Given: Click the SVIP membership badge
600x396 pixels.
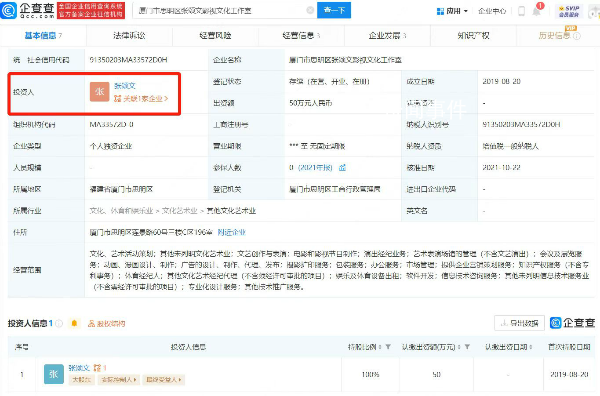Looking at the screenshot, I should (569, 11).
